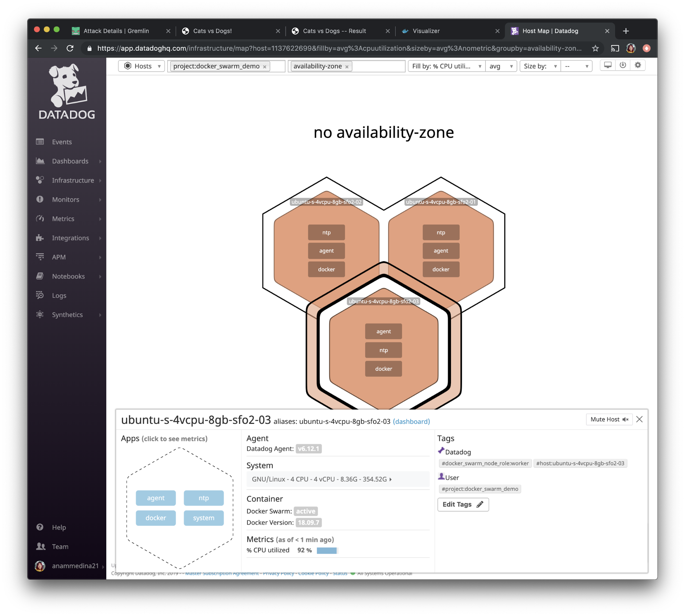Click the blue agent app button
685x616 pixels.
click(156, 498)
